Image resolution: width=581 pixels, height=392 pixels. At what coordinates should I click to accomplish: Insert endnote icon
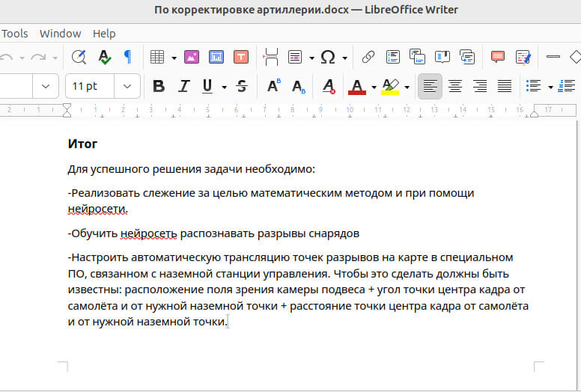point(417,57)
